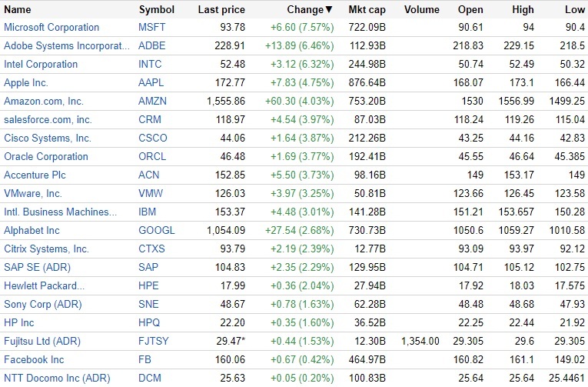The image size is (588, 387).
Task: Open the Microsoft Corporation stock link
Action: [51, 28]
